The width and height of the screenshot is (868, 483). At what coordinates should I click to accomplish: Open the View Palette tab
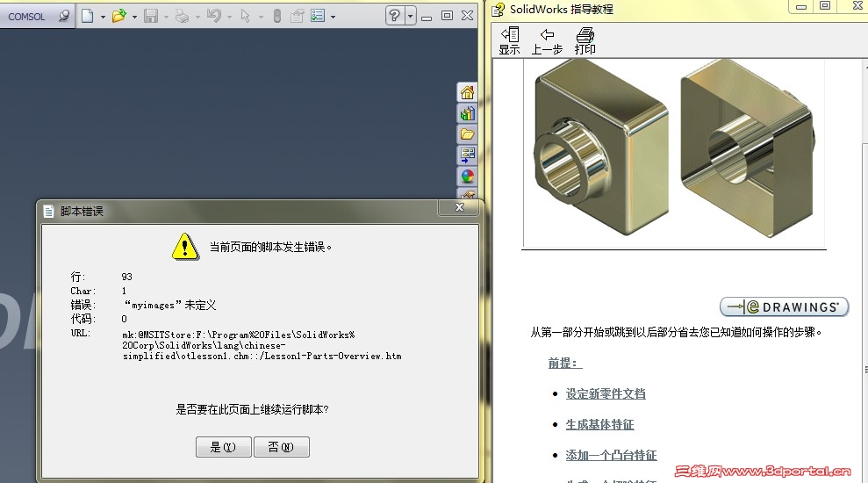[467, 155]
